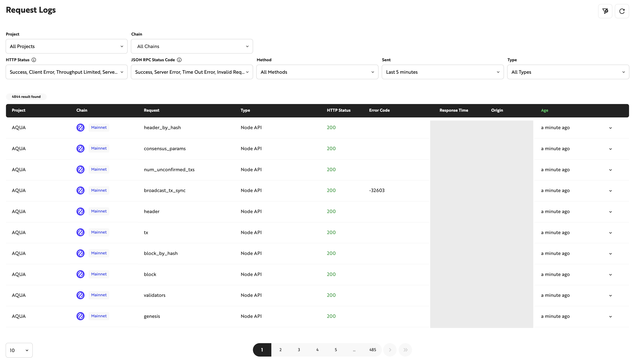
Task: Click chain logo in validators row
Action: (80, 295)
